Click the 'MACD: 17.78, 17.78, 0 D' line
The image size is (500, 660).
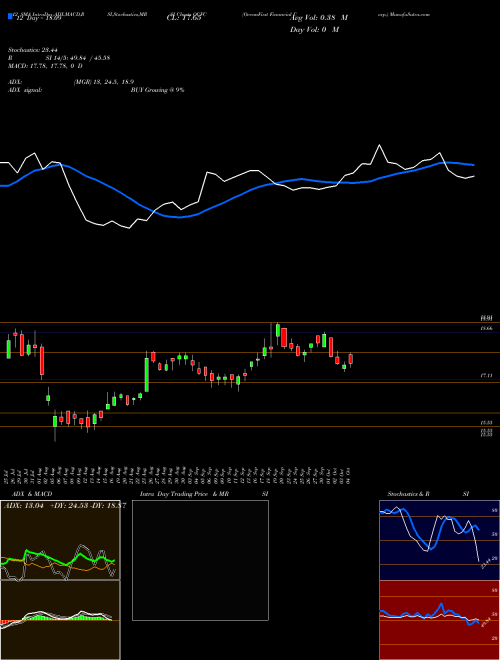45,66
